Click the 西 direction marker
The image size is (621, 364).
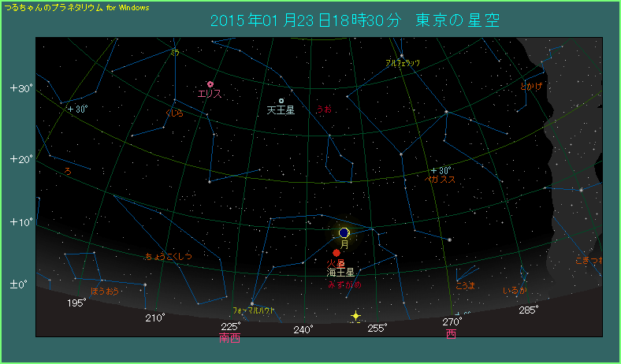click(x=450, y=334)
